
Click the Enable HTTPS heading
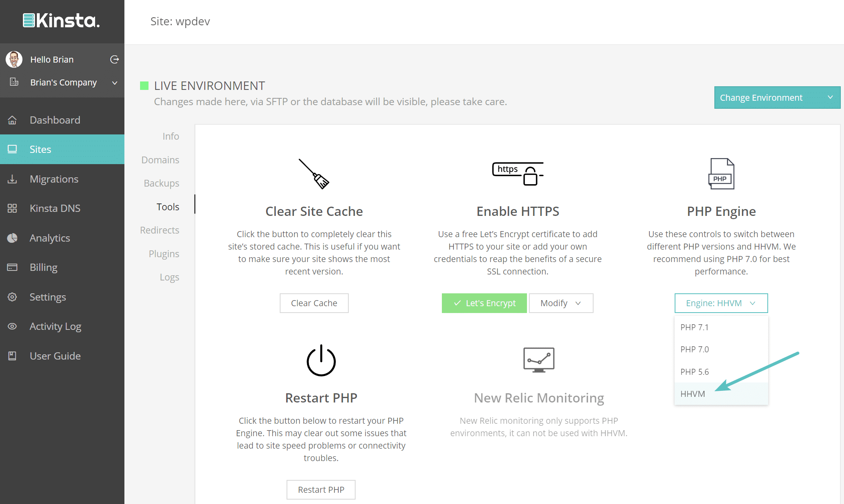coord(518,211)
